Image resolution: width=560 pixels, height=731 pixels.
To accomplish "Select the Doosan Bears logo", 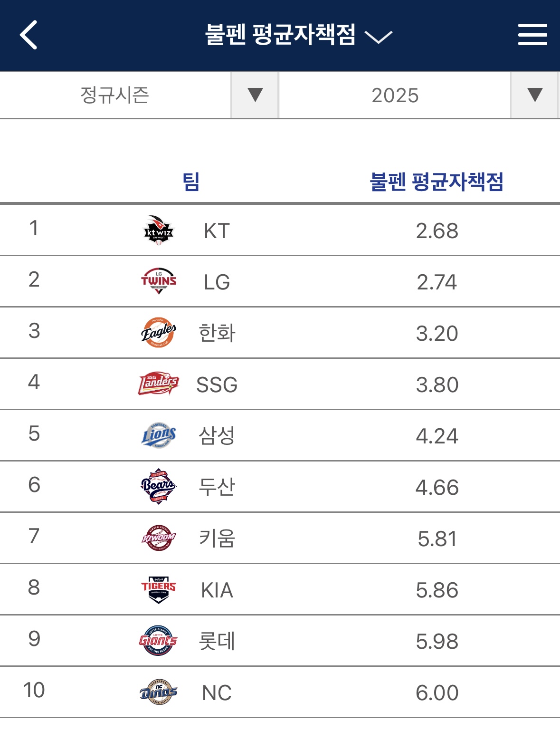I will click(x=159, y=486).
